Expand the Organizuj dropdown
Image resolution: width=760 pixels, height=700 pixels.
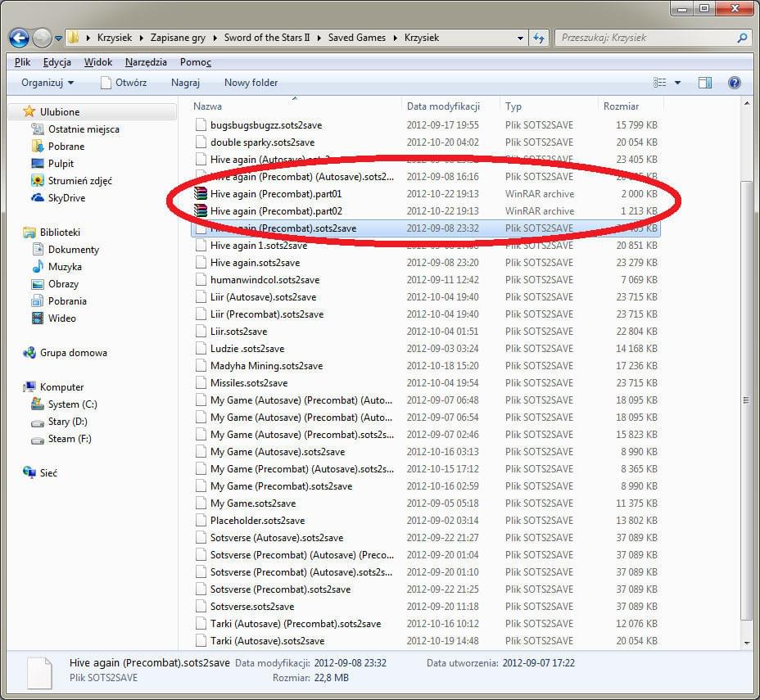click(x=47, y=83)
